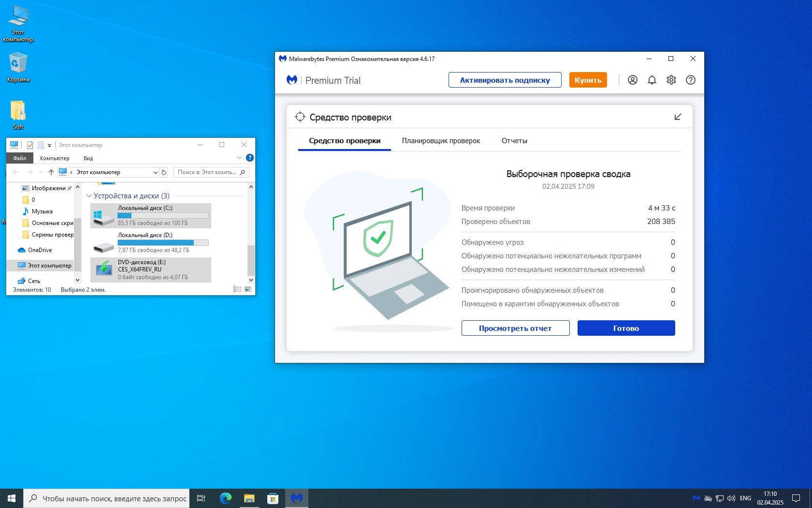Open the 'Компьютер' ribbon tab
Image resolution: width=812 pixels, height=508 pixels.
point(55,158)
